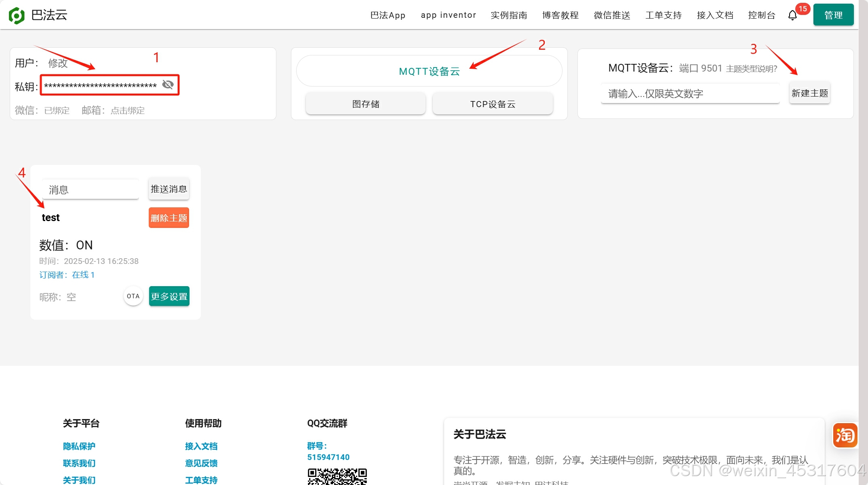Click the 新建主题 button
This screenshot has height=485, width=868.
(809, 93)
